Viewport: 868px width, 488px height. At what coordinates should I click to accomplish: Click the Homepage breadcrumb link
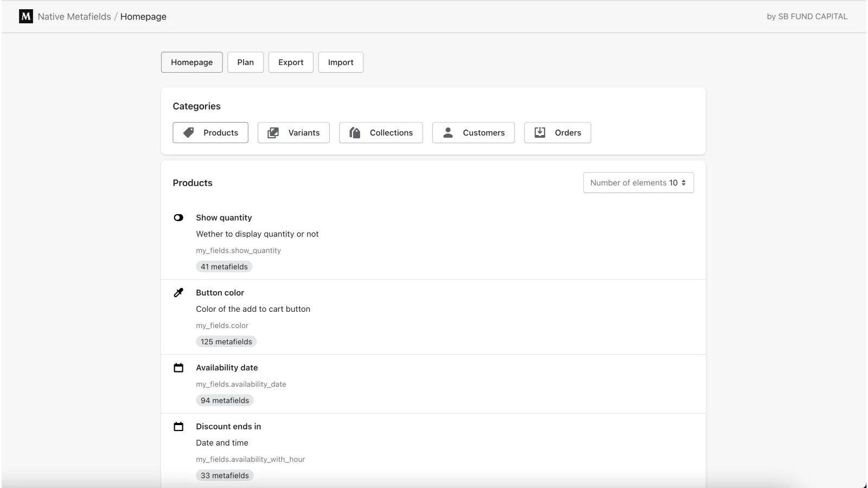coord(144,16)
